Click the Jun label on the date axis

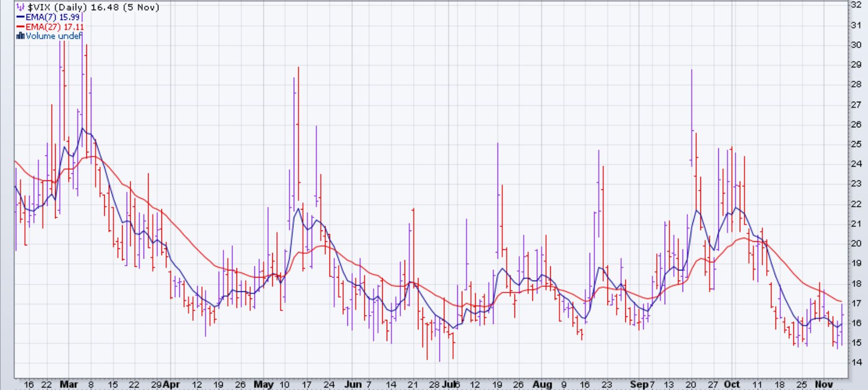[x=353, y=384]
